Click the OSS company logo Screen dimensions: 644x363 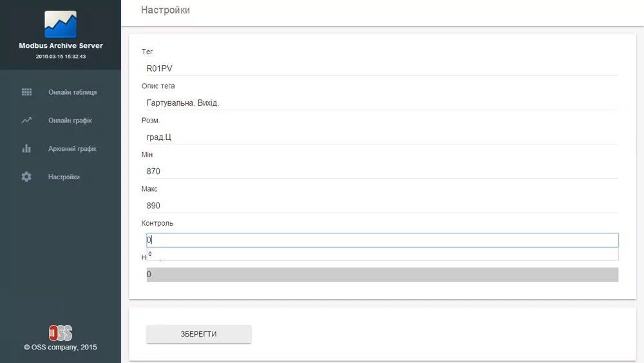coord(61,333)
